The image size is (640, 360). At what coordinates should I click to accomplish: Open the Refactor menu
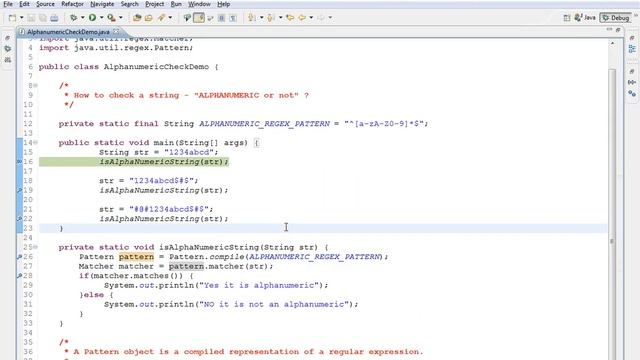[72, 4]
